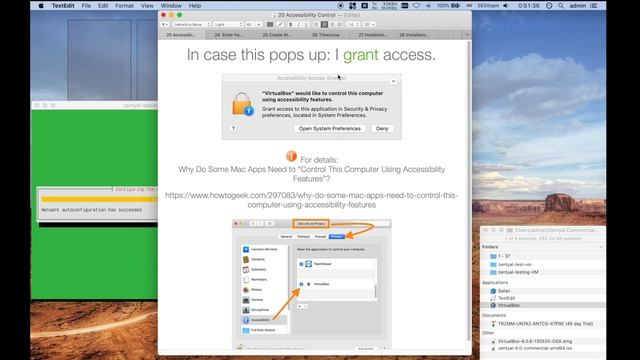Switch to the '27 Installatio...' tab
This screenshot has width=640, height=360.
tap(373, 35)
